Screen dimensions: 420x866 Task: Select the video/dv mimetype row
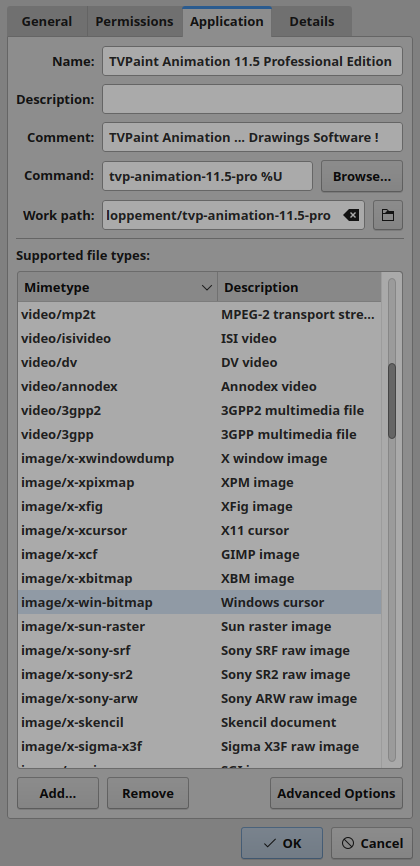coord(200,362)
